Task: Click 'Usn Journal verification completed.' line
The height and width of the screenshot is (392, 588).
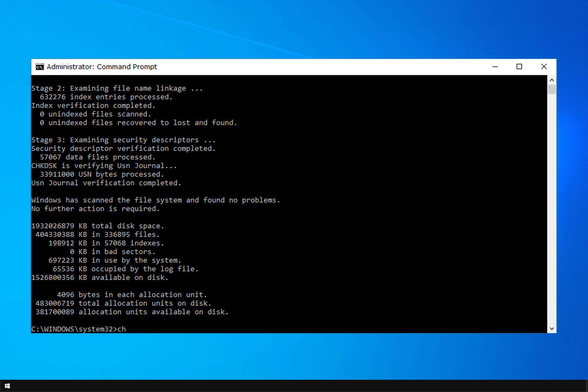Action: click(x=106, y=183)
